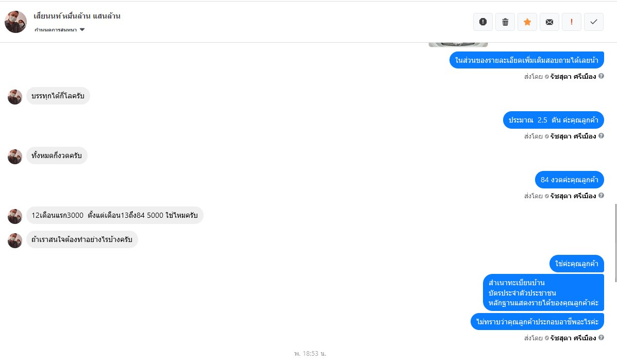This screenshot has width=617, height=364.
Task: Click help icon below ไม่ทราบว่าคุณลูกค้าประกอบอาชีพอะไรคะ message
Action: pyautogui.click(x=601, y=337)
